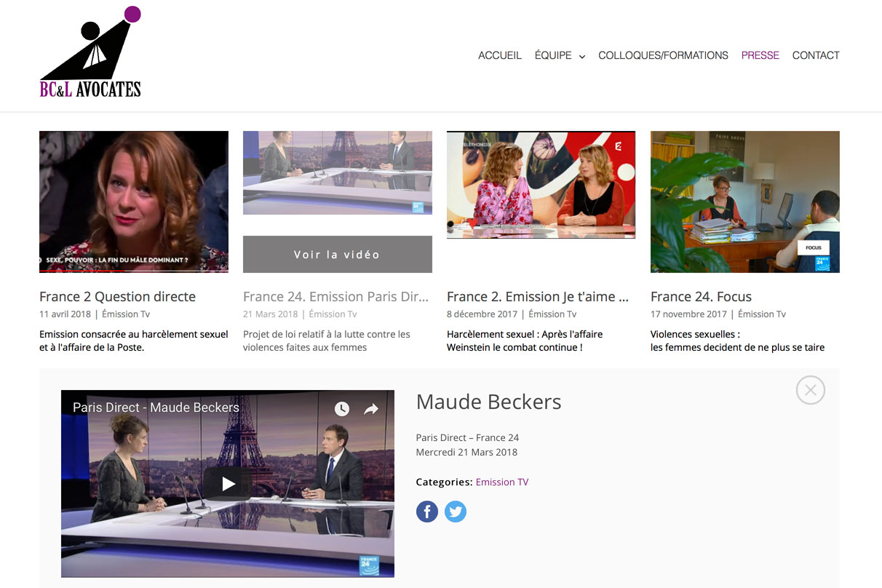This screenshot has width=882, height=588.
Task: Click the affaire de la Poste description
Action: coord(134,341)
